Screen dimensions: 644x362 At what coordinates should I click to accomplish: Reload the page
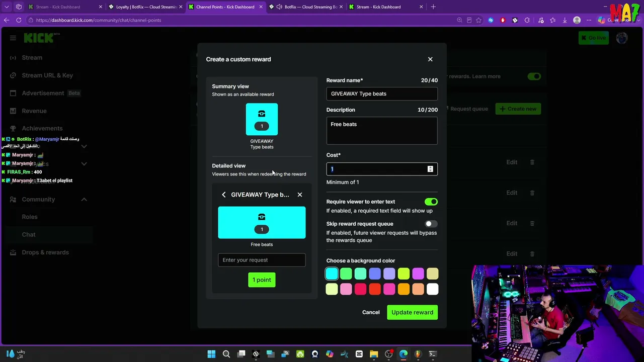pos(19,20)
